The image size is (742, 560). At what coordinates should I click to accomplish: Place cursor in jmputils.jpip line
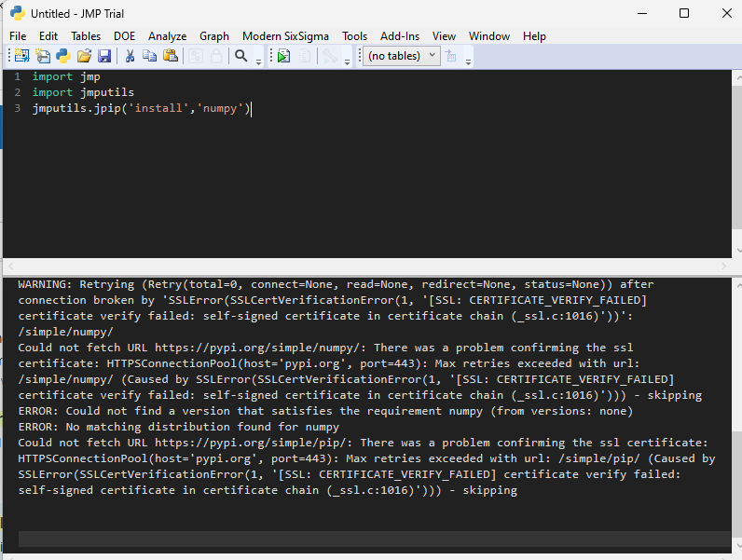[142, 108]
